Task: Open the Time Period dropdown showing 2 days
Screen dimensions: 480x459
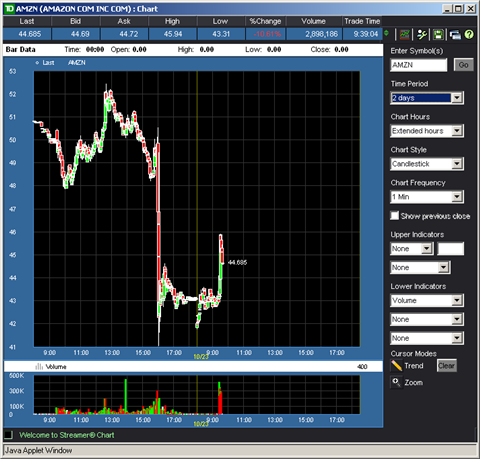Action: [x=427, y=98]
